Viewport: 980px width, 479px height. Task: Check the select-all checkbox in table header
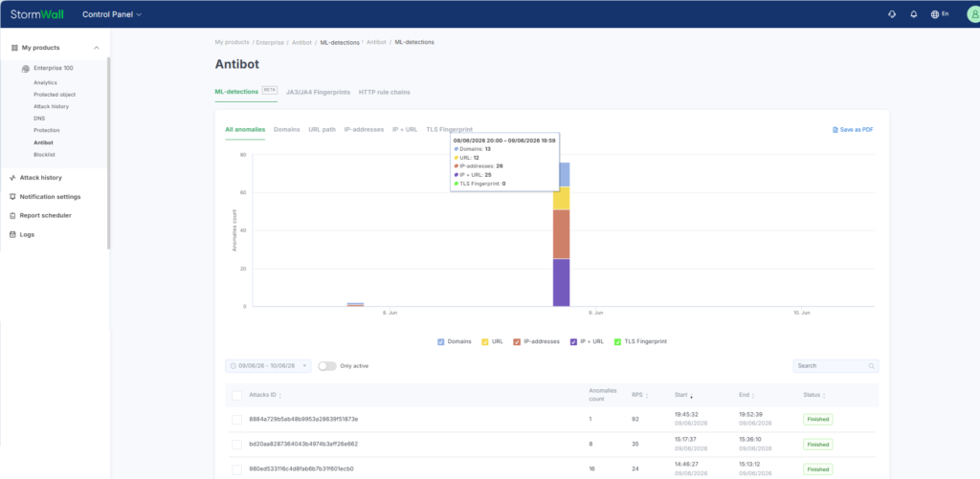[x=237, y=395]
